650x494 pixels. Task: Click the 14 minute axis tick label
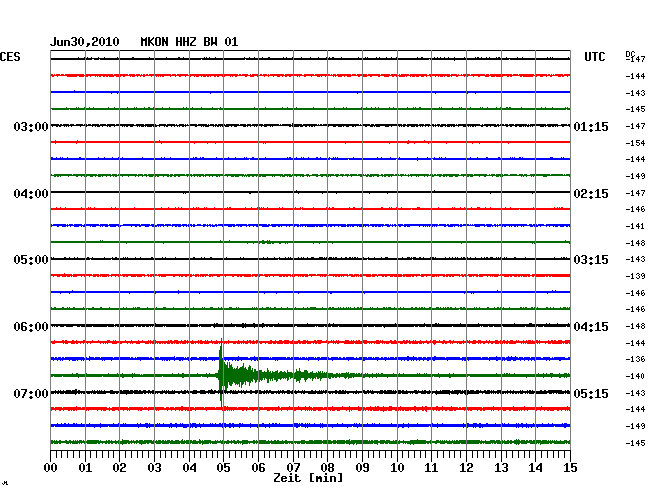click(536, 467)
